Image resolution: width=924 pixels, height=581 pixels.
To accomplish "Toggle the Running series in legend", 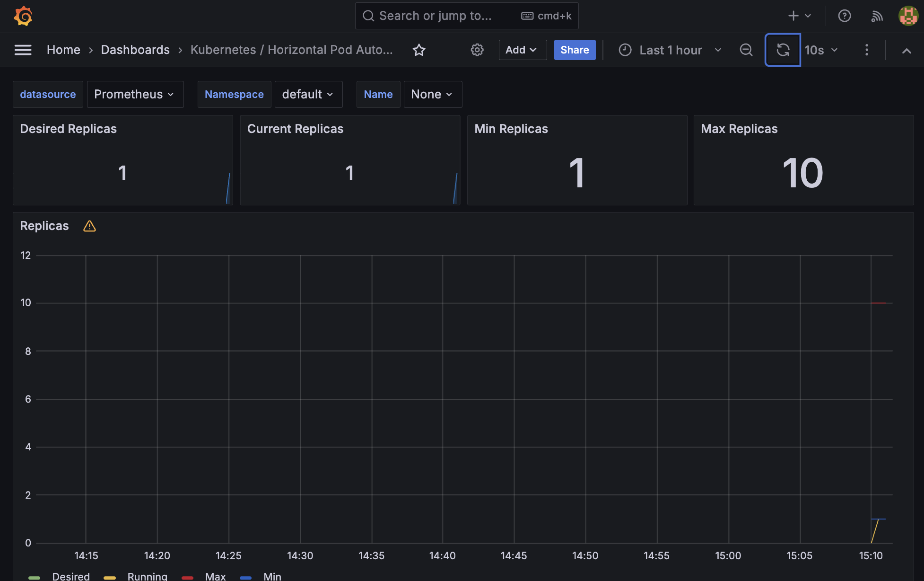I will [x=147, y=576].
